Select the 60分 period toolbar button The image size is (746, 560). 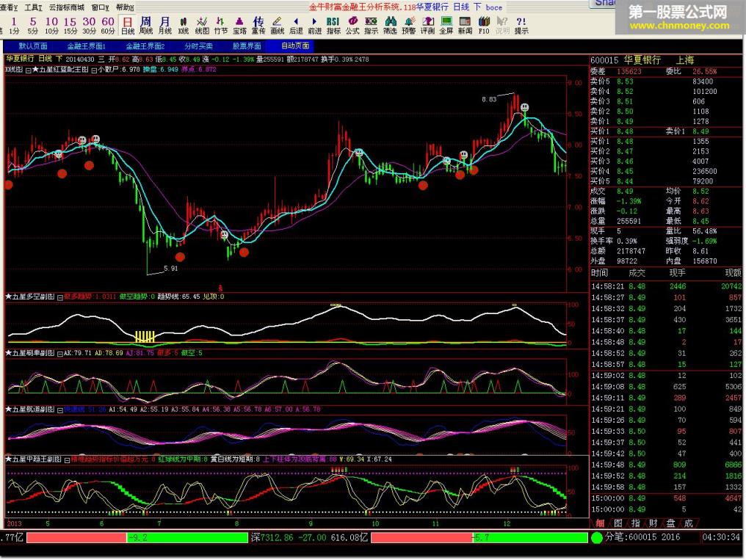point(108,25)
